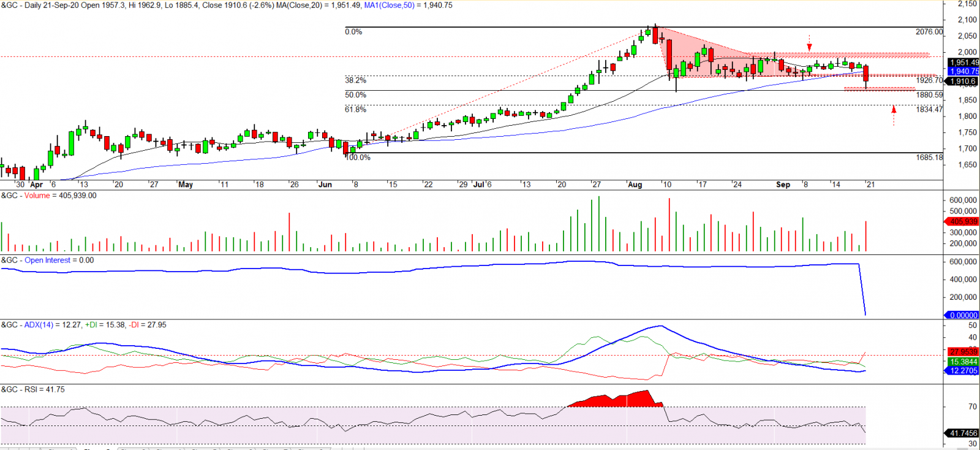Select the 61.8% Fibonacci level label
The height and width of the screenshot is (450, 980).
[355, 110]
